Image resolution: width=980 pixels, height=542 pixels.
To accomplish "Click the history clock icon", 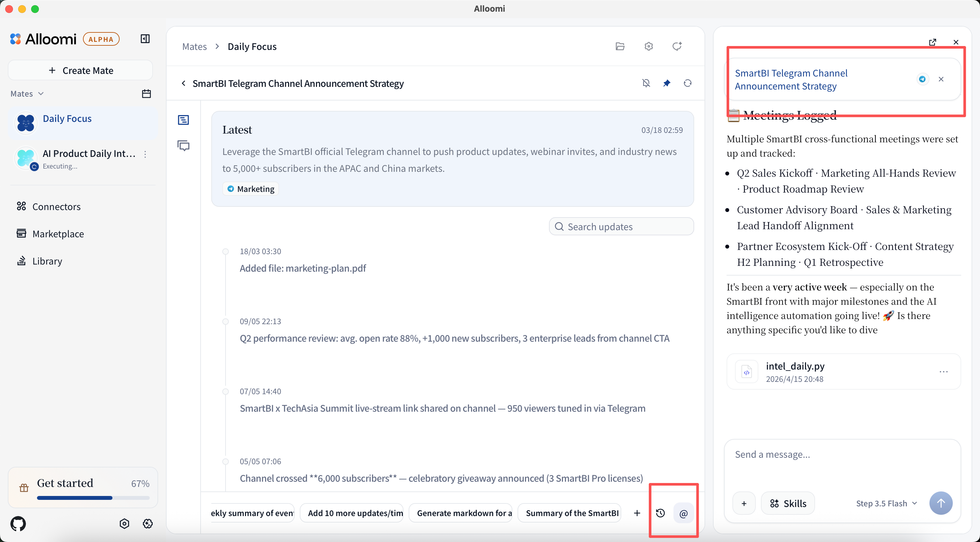I will (x=660, y=513).
